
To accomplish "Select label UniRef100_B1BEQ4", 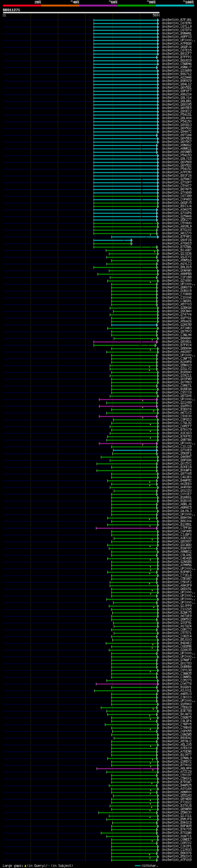I will click(x=177, y=389).
